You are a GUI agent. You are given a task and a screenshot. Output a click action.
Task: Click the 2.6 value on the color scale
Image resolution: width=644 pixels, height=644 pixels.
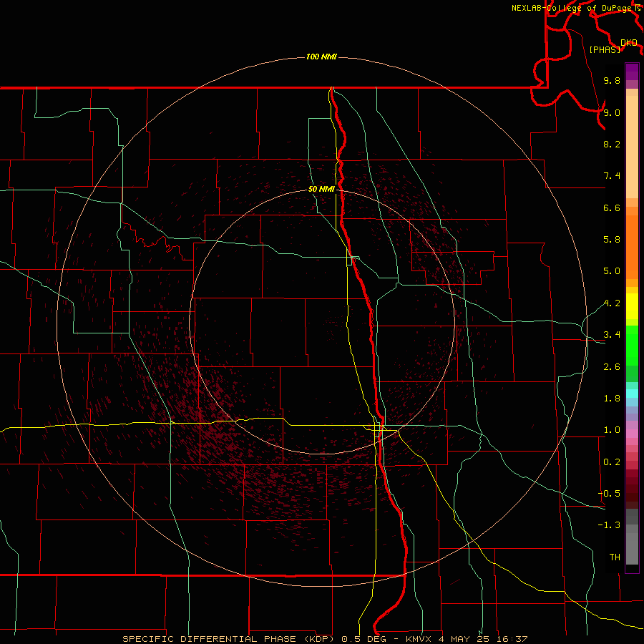(612, 367)
